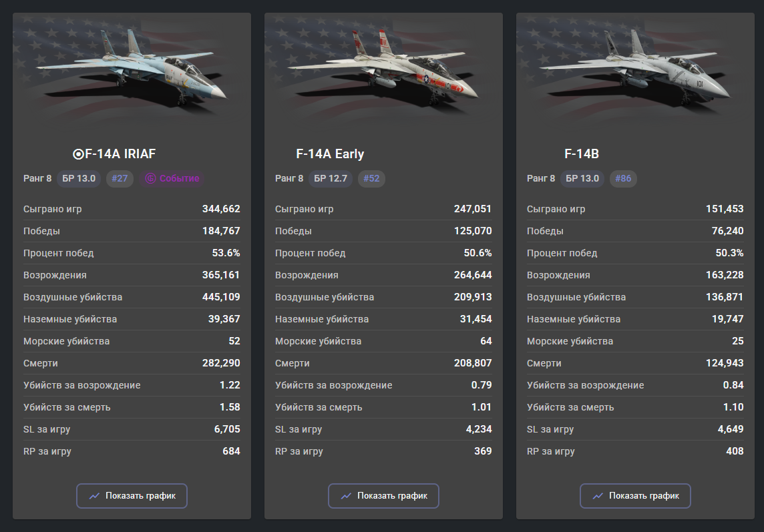The height and width of the screenshot is (532, 764).
Task: Show graph for F-14A Early
Action: coord(383,495)
